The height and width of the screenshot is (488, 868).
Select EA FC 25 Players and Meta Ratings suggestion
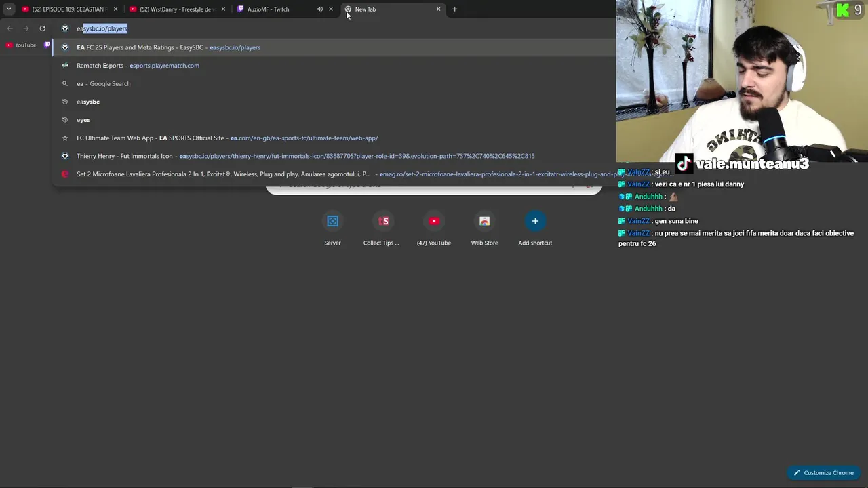332,47
